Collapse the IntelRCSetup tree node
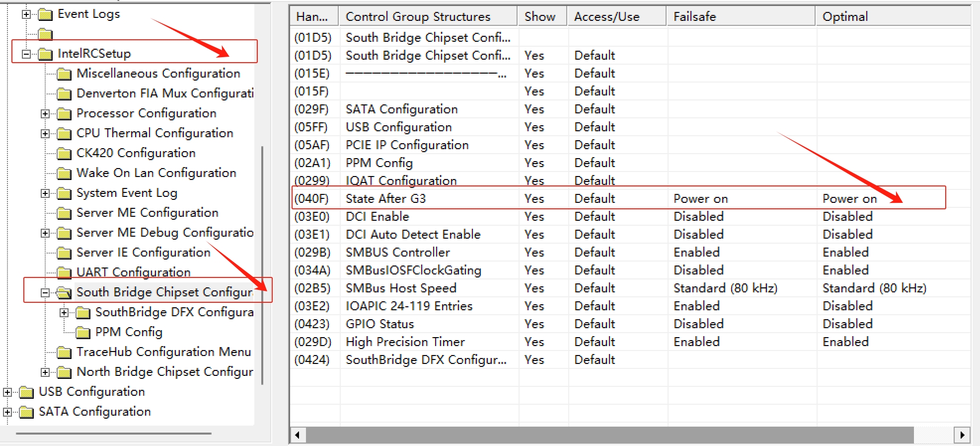980x446 pixels. 26,54
